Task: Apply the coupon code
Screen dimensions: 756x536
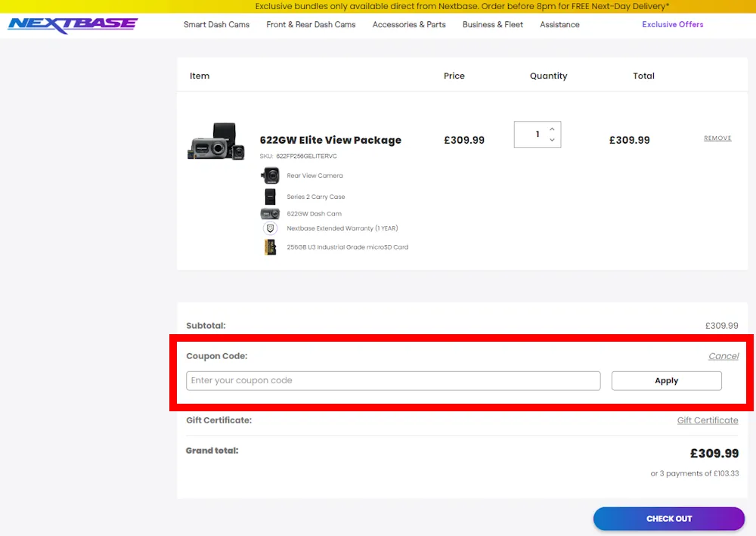Action: point(666,380)
